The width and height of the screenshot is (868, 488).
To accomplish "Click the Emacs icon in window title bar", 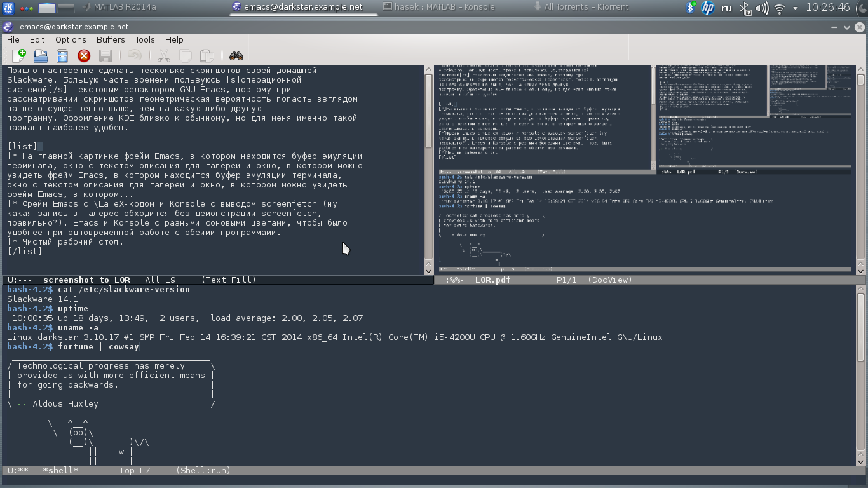I will (8, 27).
